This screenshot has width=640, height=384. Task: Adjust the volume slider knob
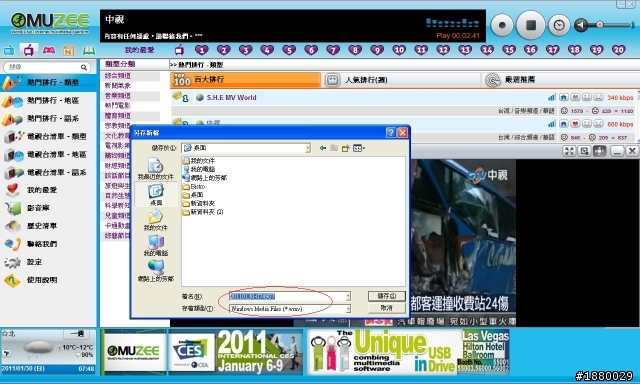pos(600,25)
